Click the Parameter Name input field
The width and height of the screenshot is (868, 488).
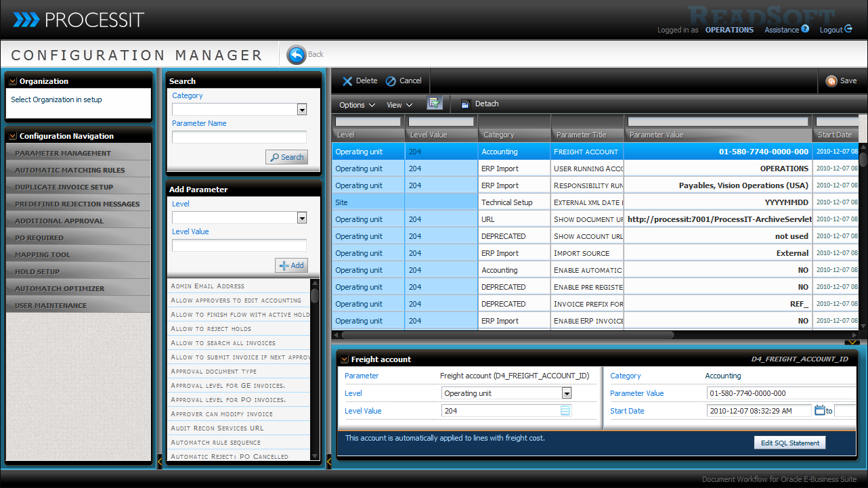click(x=239, y=137)
